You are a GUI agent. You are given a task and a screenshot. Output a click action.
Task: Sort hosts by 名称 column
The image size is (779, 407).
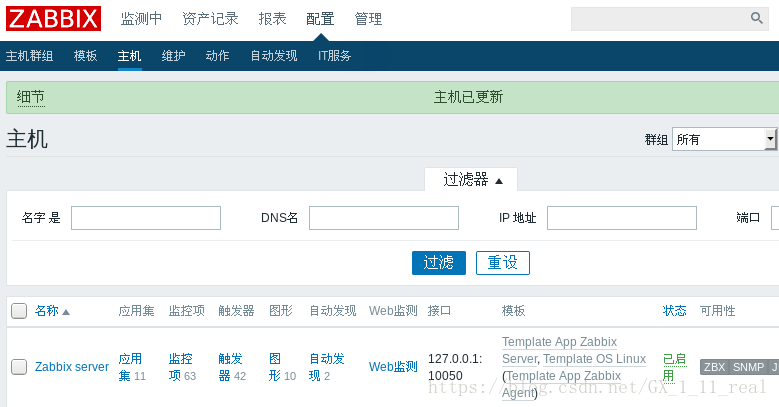[x=47, y=311]
